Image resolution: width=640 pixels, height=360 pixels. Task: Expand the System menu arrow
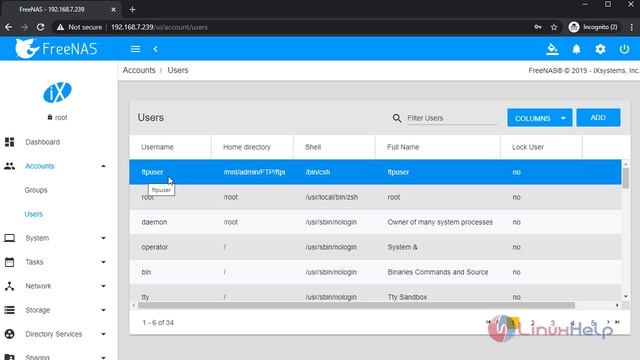point(103,238)
